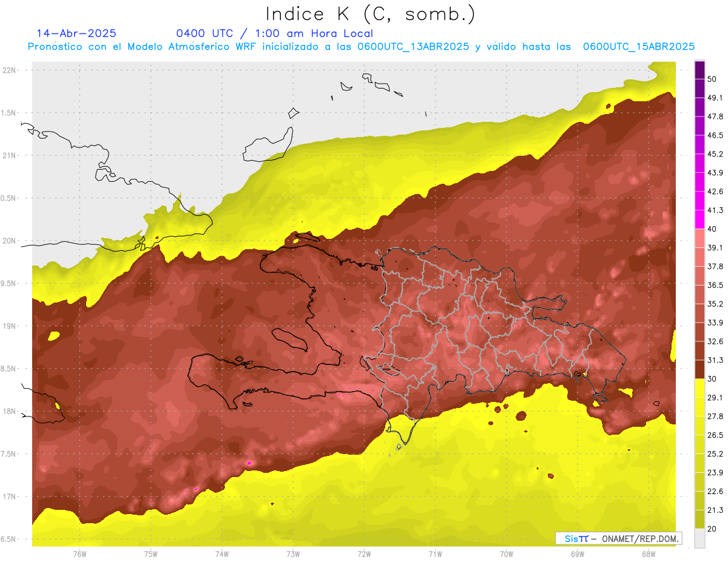
Task: Click the '49.1' colorbar label
Action: pos(715,98)
